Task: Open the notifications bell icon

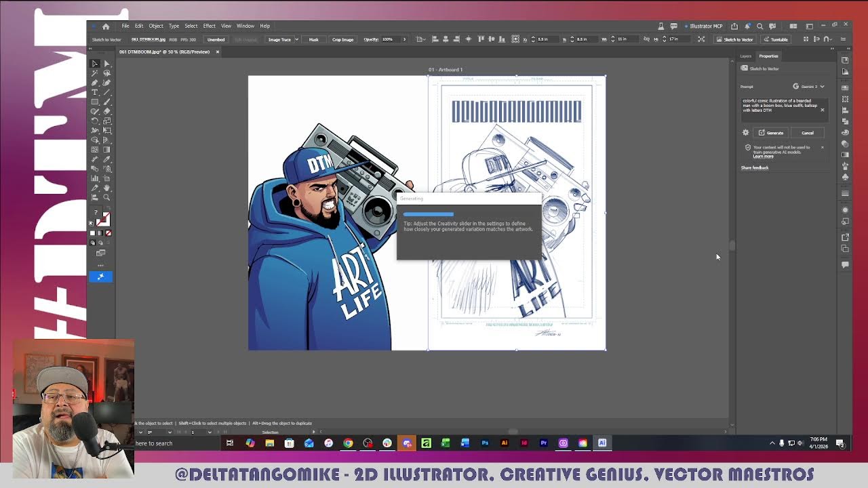Action: coord(747,26)
